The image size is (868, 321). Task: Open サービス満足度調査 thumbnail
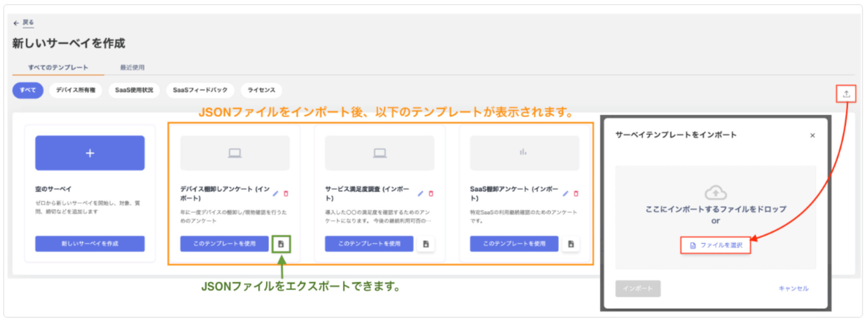[x=380, y=153]
